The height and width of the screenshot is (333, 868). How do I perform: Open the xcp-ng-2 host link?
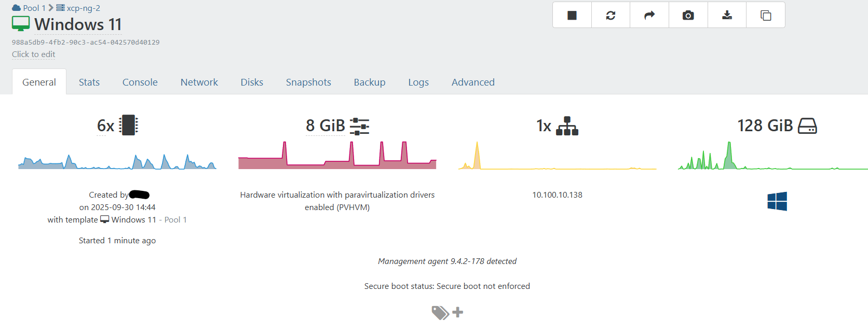(83, 8)
